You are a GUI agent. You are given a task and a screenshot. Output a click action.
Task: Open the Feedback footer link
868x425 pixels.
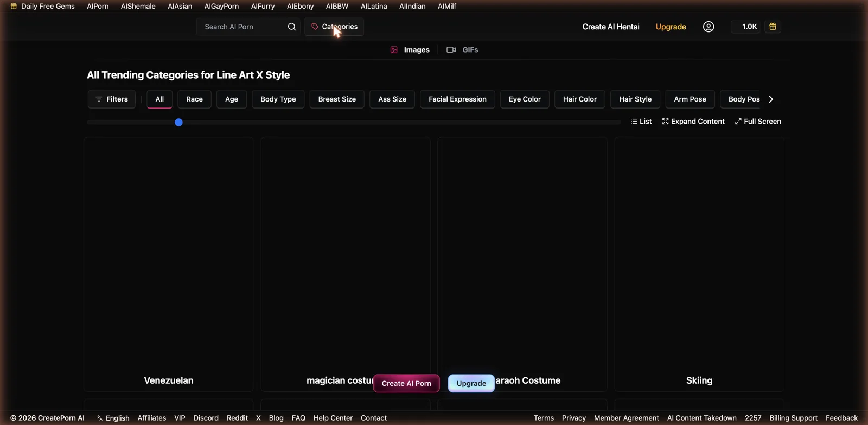tap(841, 418)
